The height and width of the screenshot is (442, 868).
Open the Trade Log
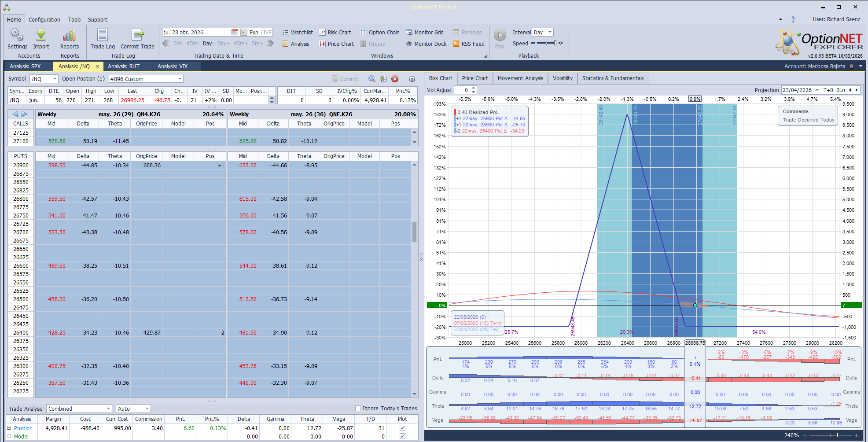[x=103, y=39]
